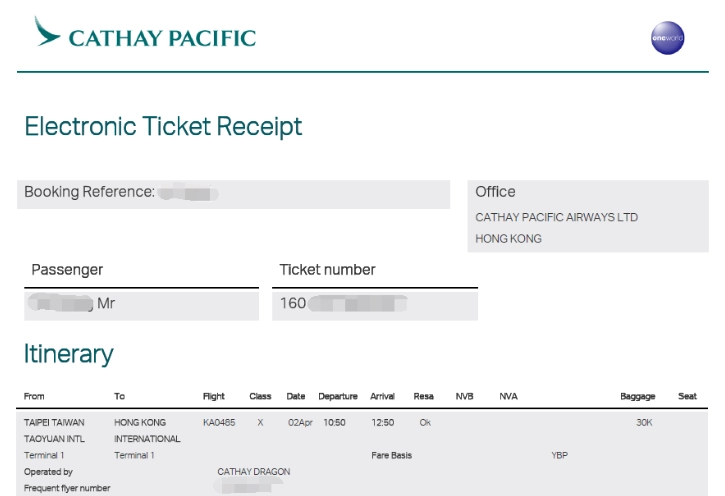Image resolution: width=725 pixels, height=496 pixels.
Task: Select the CATHAY DRAGON operator text
Action: [253, 471]
